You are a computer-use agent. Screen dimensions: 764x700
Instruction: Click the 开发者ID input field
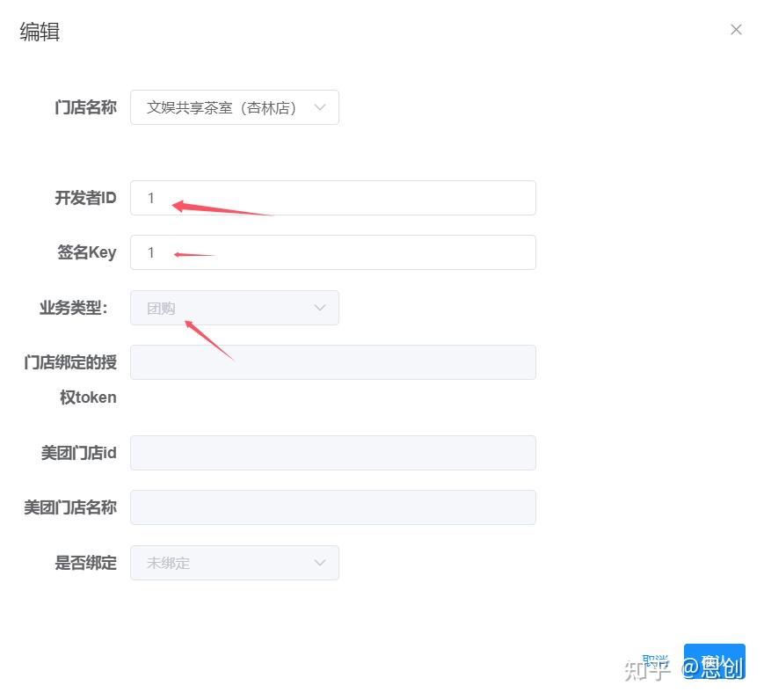click(x=333, y=198)
